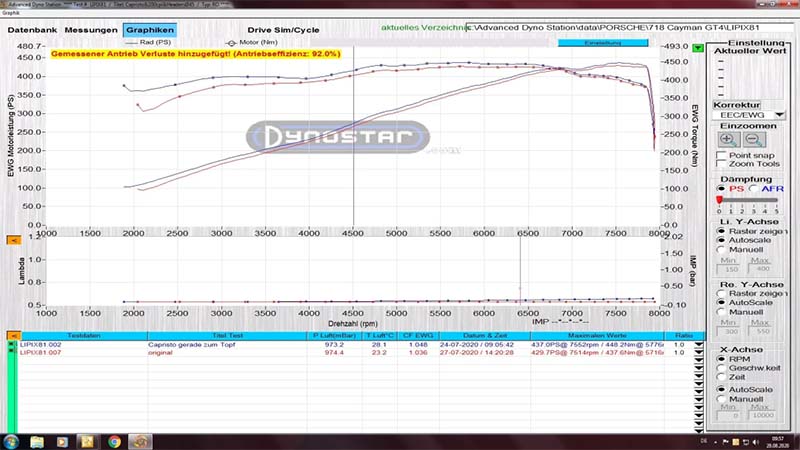Select AFR damping radio button

[754, 188]
